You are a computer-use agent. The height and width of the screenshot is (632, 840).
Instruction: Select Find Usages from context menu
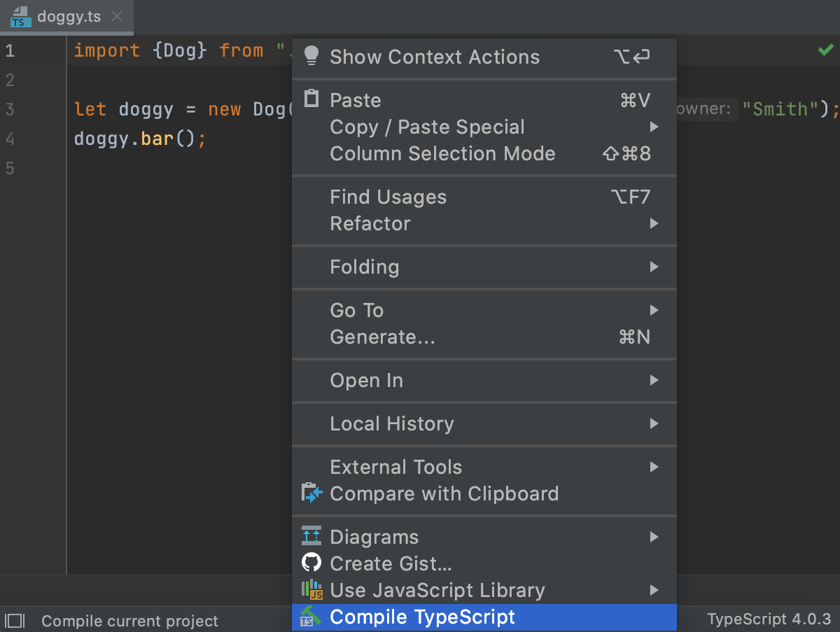[388, 197]
